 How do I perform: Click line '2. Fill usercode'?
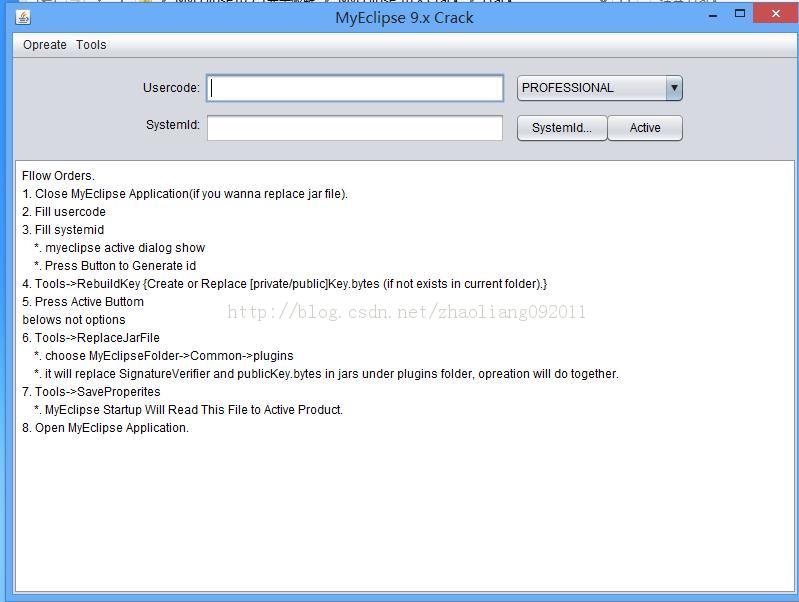(64, 212)
